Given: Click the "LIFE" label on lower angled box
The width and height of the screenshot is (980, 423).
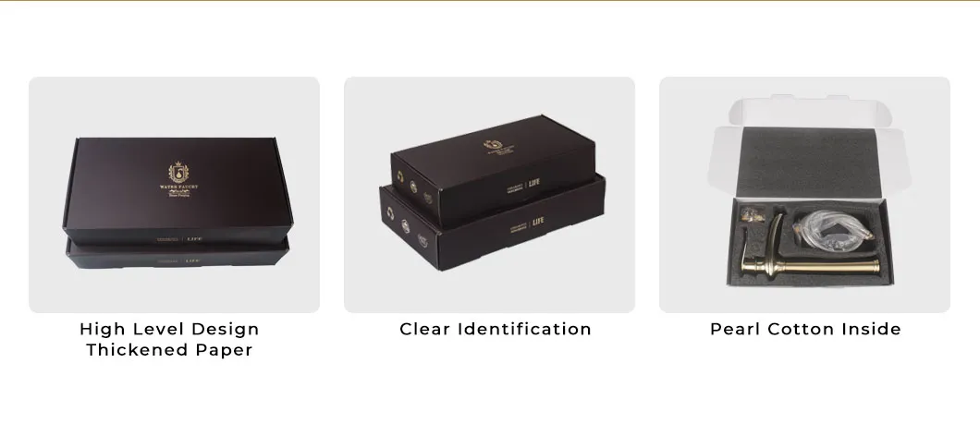Looking at the screenshot, I should pos(537,221).
